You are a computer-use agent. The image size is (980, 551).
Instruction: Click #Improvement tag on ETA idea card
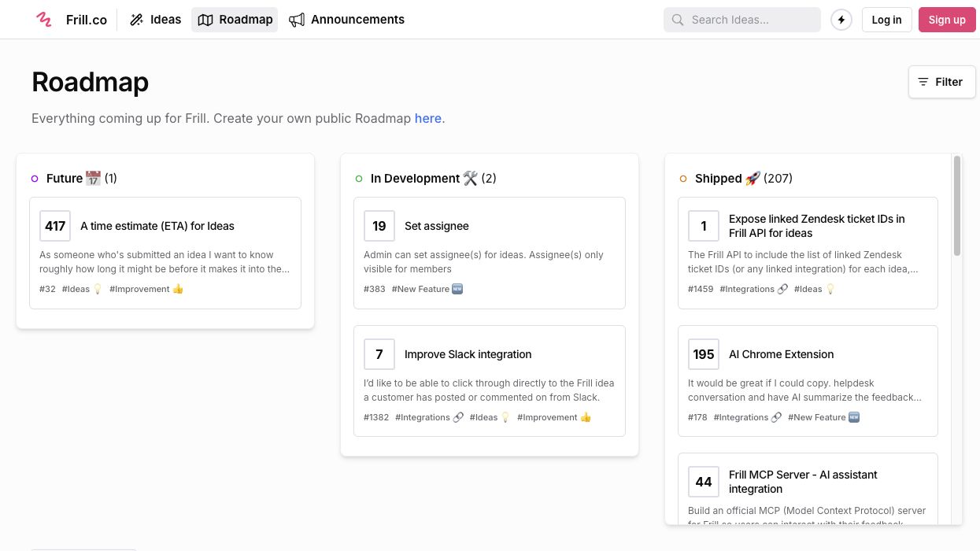click(146, 289)
